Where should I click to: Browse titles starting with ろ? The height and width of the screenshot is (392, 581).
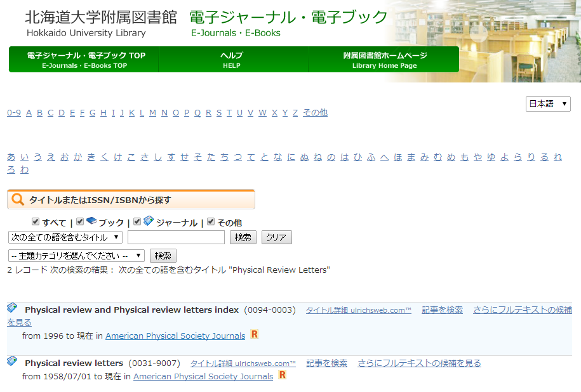(11, 170)
